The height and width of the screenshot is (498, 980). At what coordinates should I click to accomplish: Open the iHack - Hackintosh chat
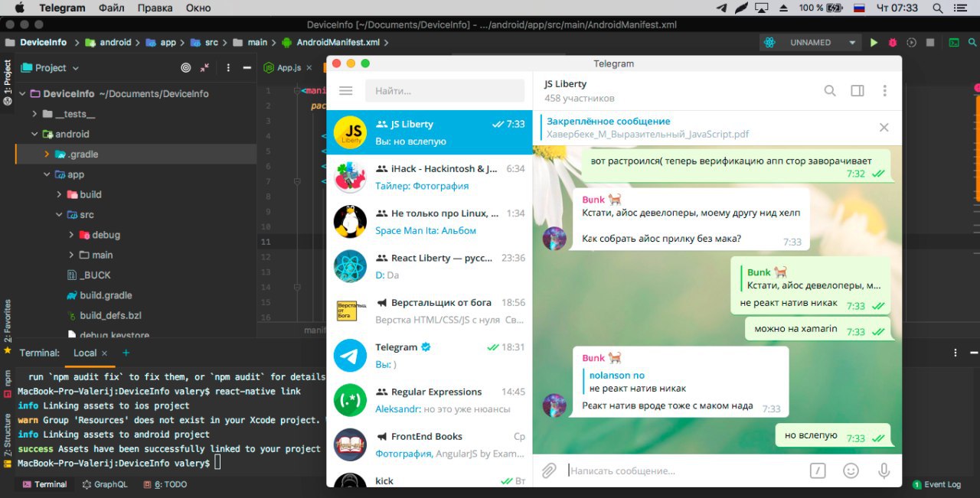point(429,177)
